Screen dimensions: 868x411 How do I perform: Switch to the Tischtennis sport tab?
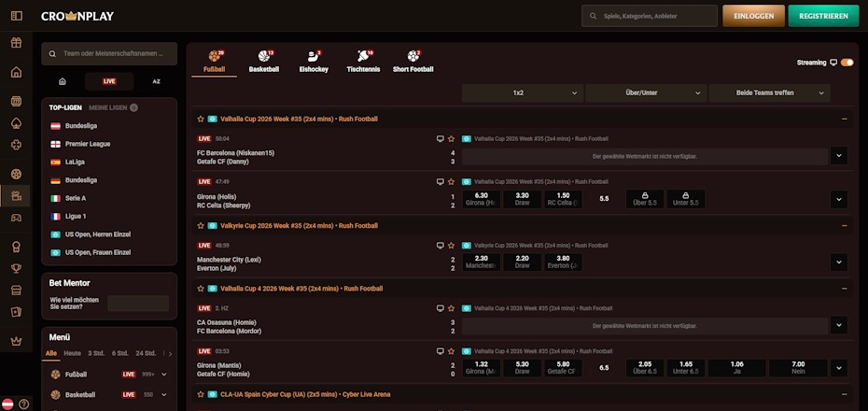click(363, 62)
